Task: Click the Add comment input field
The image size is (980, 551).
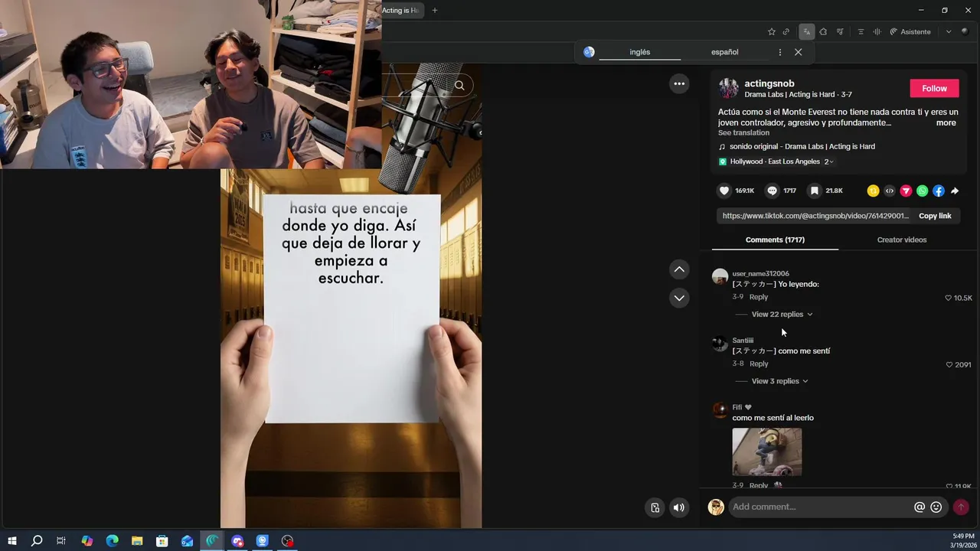Action: tap(820, 507)
